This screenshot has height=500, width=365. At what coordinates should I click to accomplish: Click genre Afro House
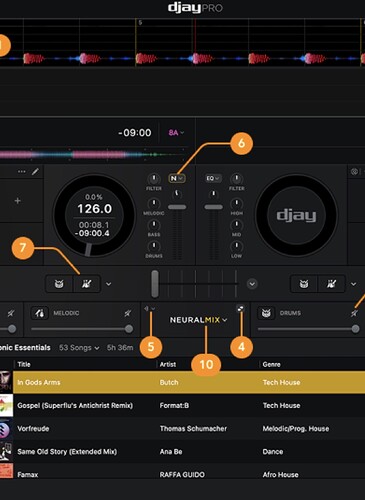point(280,475)
